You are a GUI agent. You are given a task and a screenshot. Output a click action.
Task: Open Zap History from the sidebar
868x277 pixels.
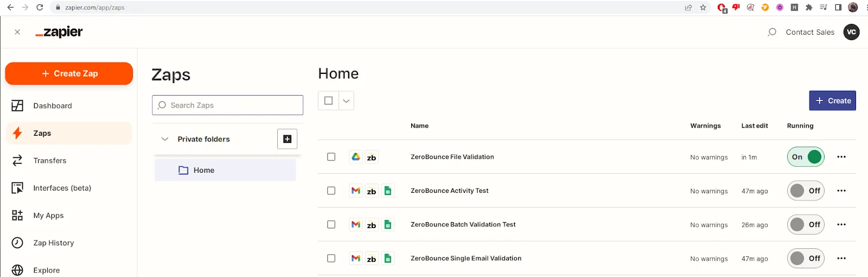(53, 243)
